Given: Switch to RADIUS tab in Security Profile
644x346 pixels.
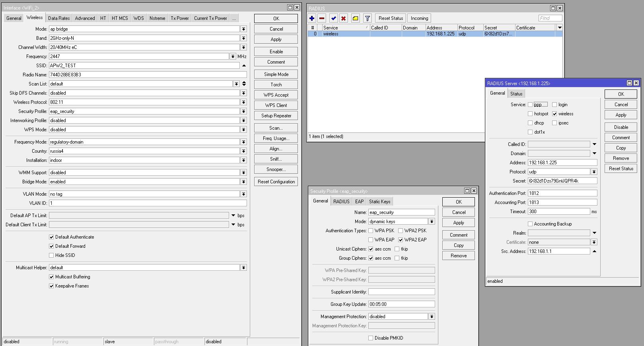Looking at the screenshot, I should (341, 202).
